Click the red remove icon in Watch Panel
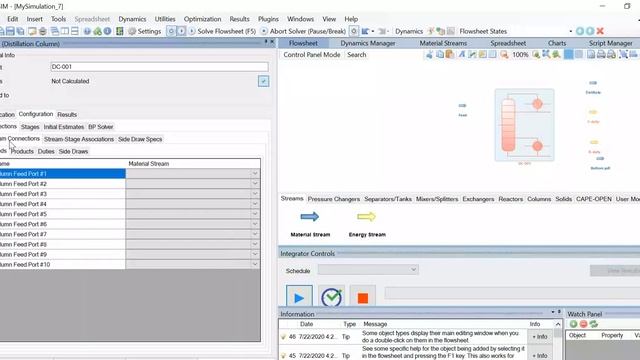This screenshot has height=360, width=640. click(583, 324)
